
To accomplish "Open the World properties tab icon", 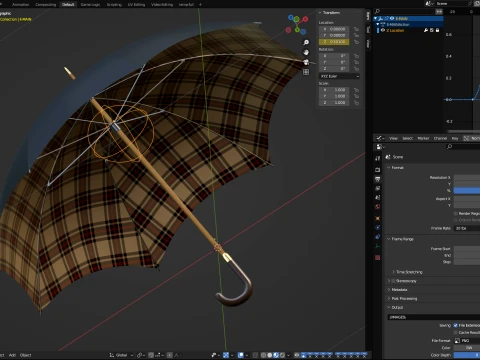I will 377,207.
